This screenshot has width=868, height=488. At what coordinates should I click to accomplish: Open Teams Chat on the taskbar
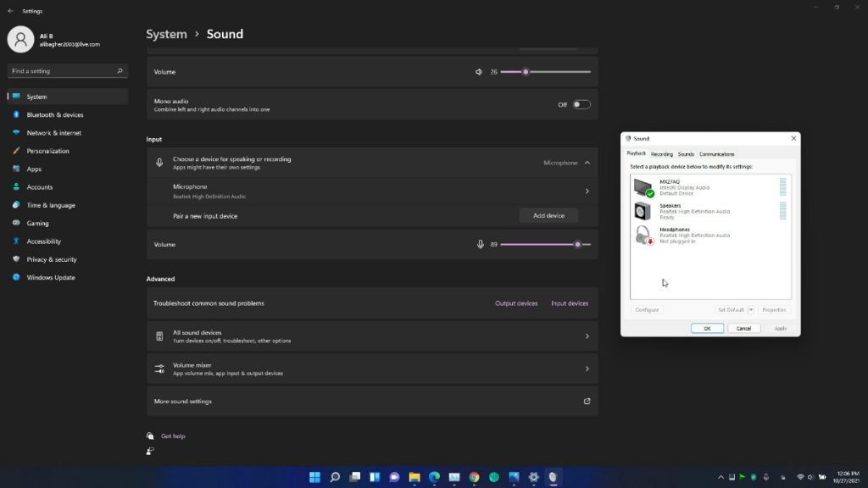tap(394, 477)
